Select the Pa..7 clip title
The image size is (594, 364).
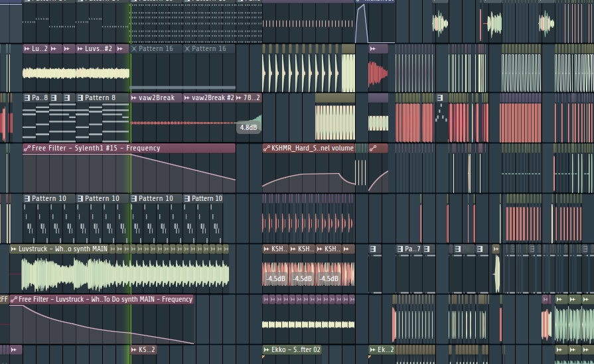coord(413,249)
